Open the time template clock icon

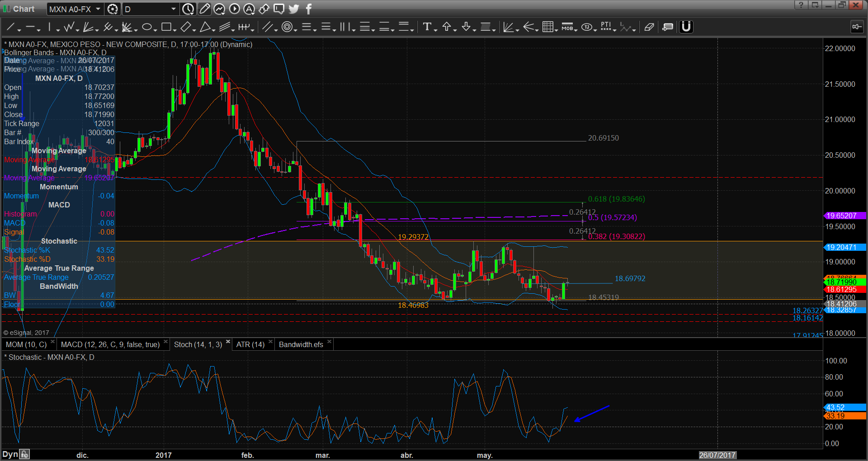(188, 9)
